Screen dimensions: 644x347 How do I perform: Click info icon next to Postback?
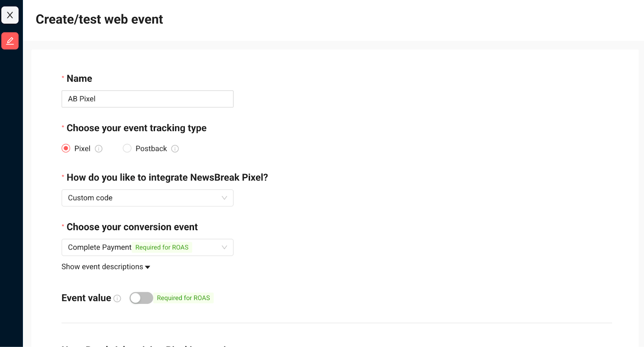(x=175, y=149)
